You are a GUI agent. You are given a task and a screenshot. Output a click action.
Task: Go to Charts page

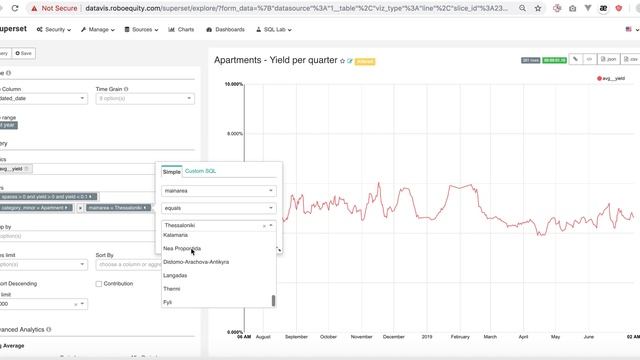coord(181,29)
